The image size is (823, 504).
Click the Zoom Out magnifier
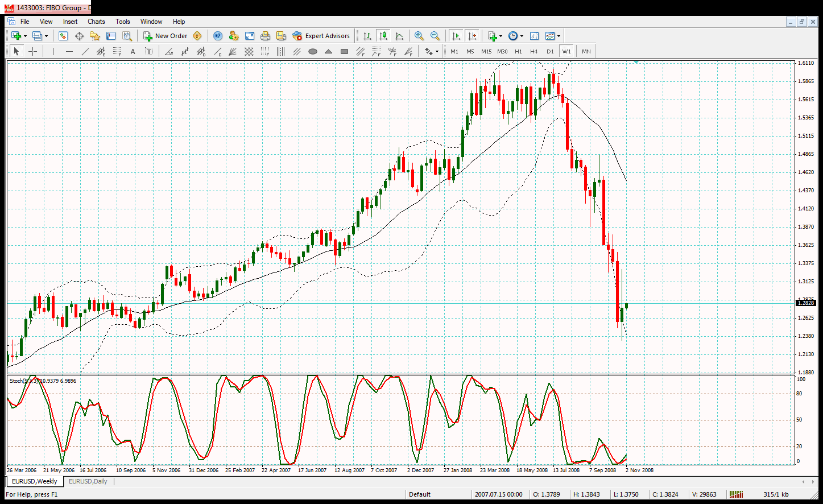(435, 36)
